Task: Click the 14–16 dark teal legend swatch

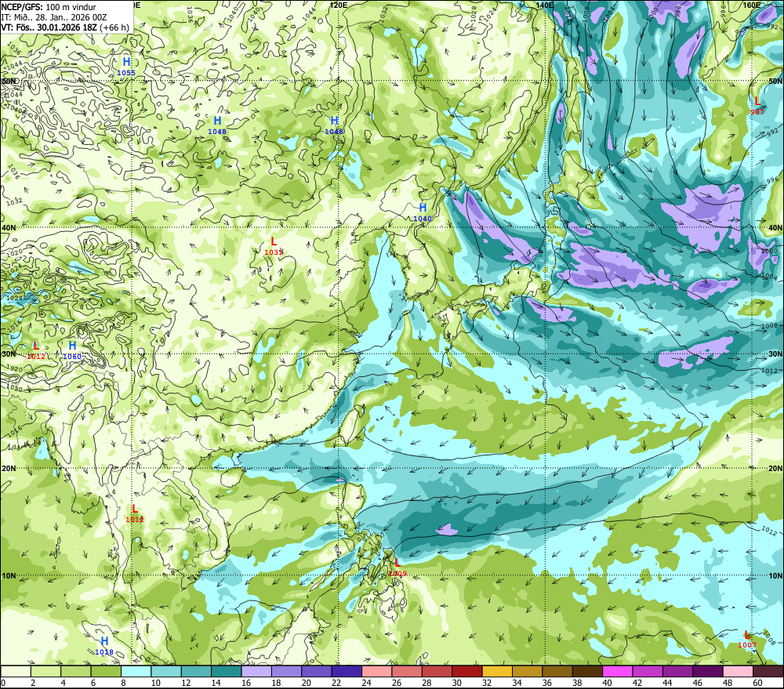Action: (x=227, y=671)
